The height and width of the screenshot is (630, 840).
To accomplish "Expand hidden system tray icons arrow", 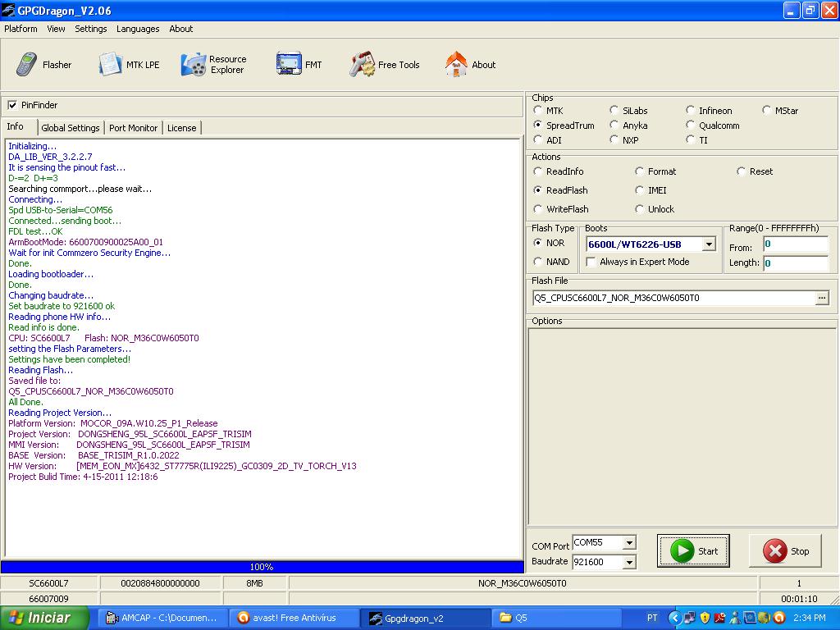I will [675, 618].
